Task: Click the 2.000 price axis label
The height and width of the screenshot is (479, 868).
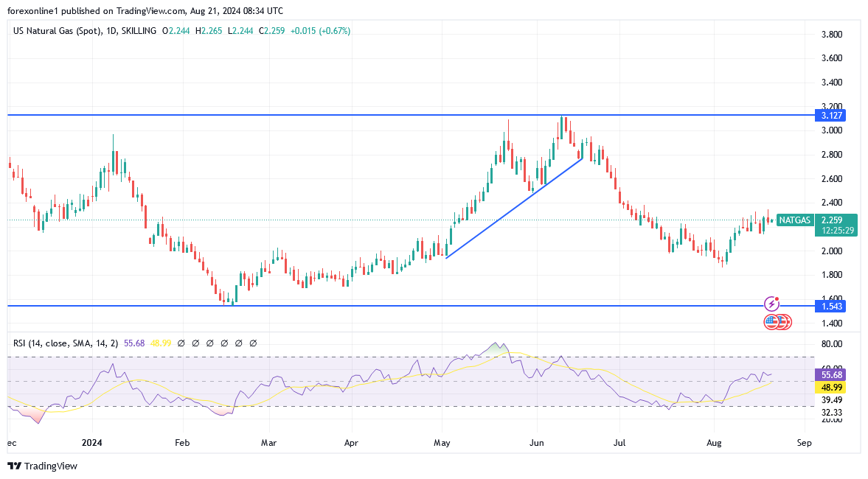Action: (831, 251)
